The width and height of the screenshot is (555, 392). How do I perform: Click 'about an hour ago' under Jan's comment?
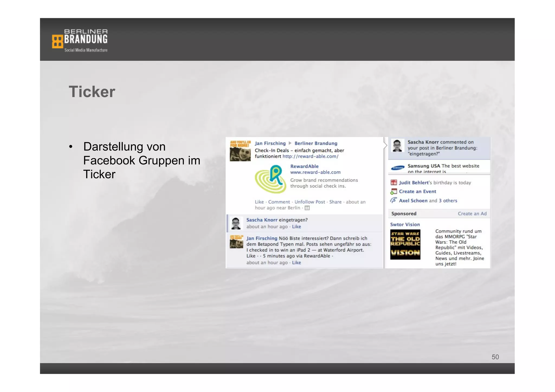[267, 263]
